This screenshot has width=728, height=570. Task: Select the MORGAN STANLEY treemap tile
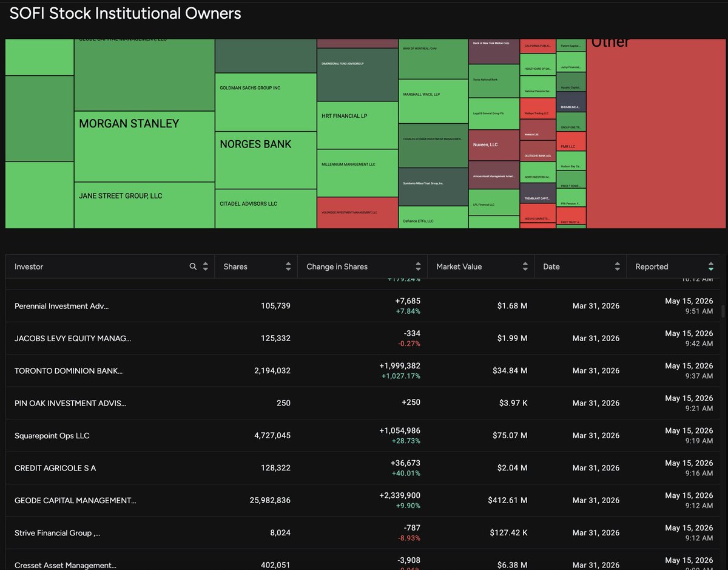(144, 146)
